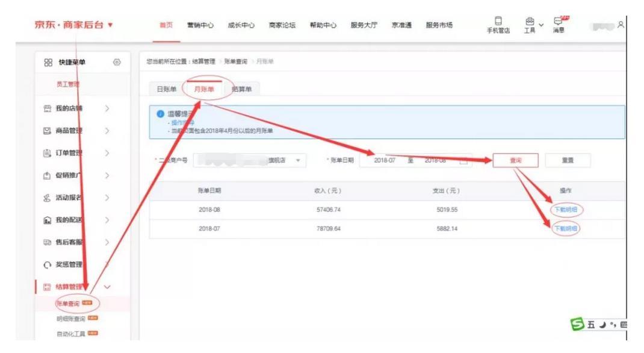Screen dimensions: 644x353
Task: Click the 商品管理 icon in sidebar
Action: pos(47,131)
